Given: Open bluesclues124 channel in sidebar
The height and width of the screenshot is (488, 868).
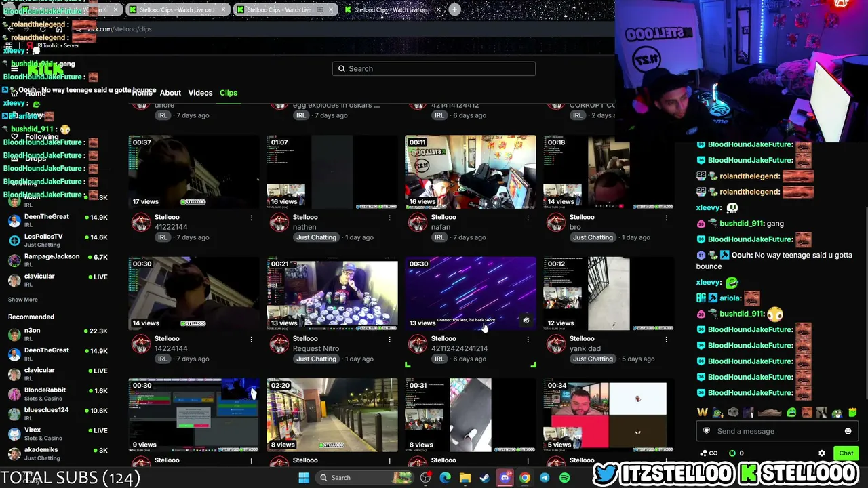Looking at the screenshot, I should 47,410.
